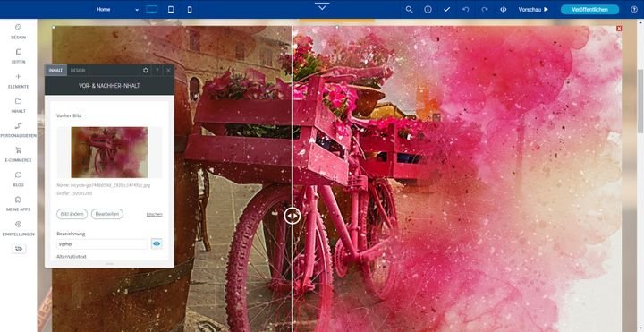Open the Seiten sidebar section

pos(18,56)
